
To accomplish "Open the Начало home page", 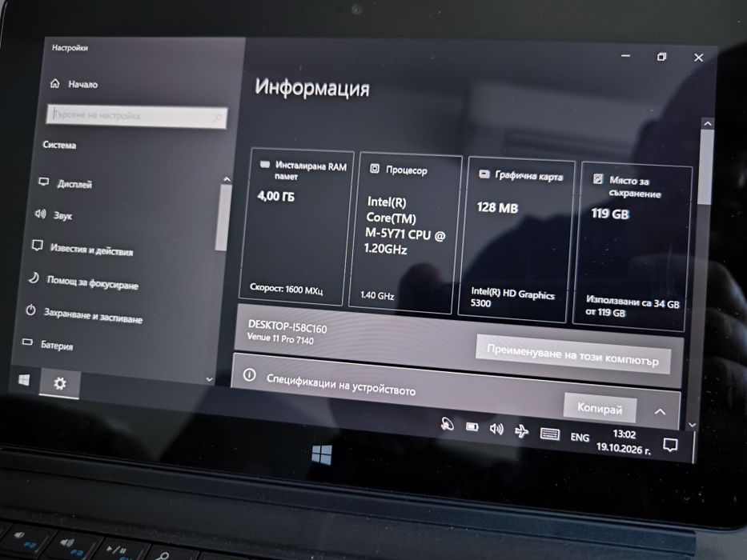I will point(74,84).
